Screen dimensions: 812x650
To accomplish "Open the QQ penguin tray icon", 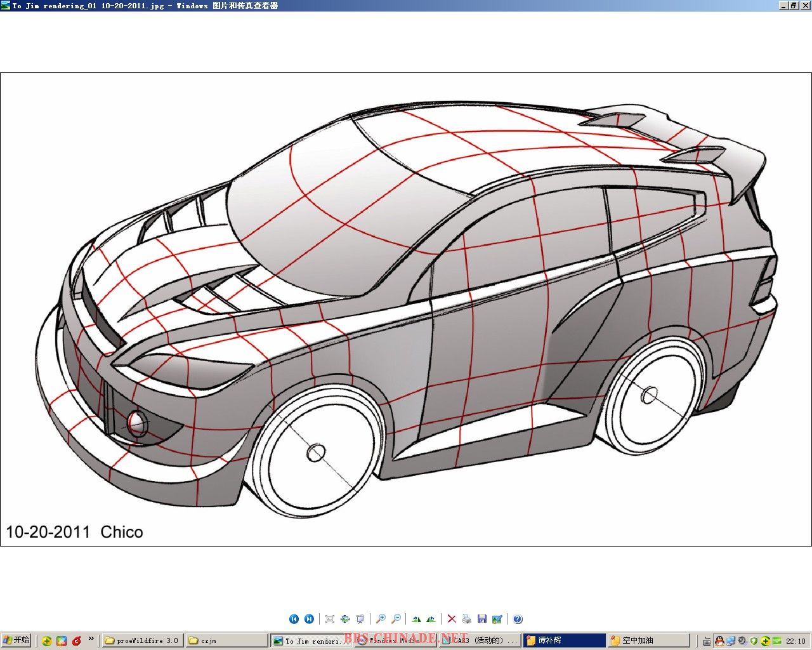I will [719, 641].
